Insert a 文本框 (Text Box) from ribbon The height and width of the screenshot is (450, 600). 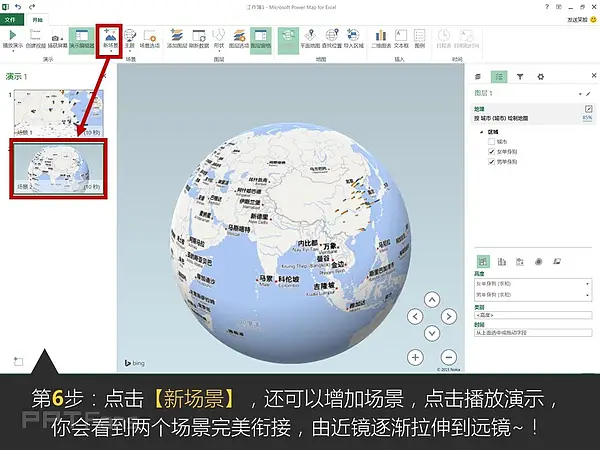pyautogui.click(x=404, y=40)
